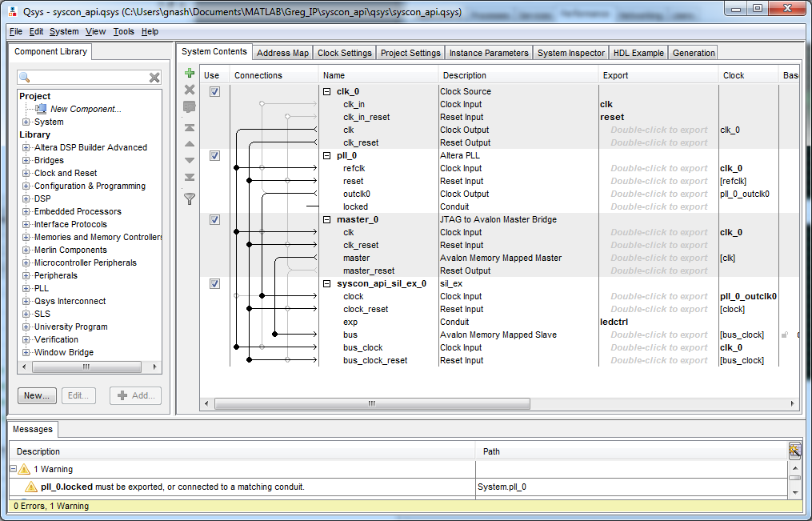Collapse the pll_0 component row
The height and width of the screenshot is (521, 812).
[x=326, y=156]
